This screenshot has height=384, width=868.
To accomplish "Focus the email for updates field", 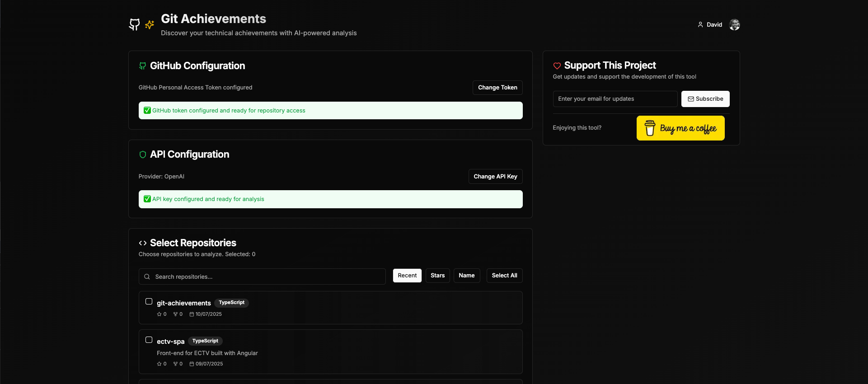I will (x=615, y=99).
